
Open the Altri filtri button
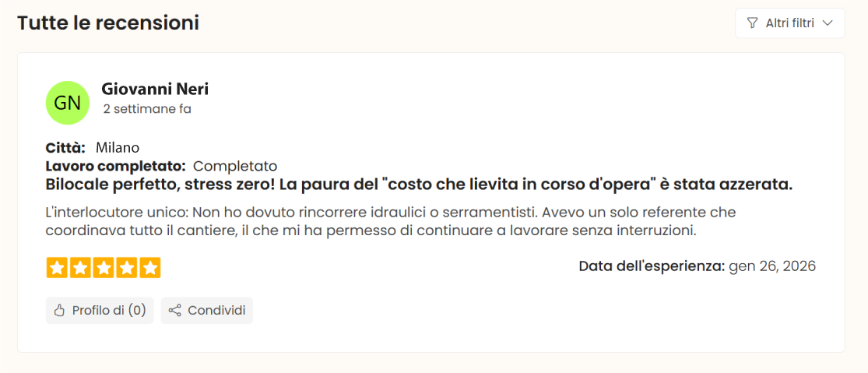789,23
